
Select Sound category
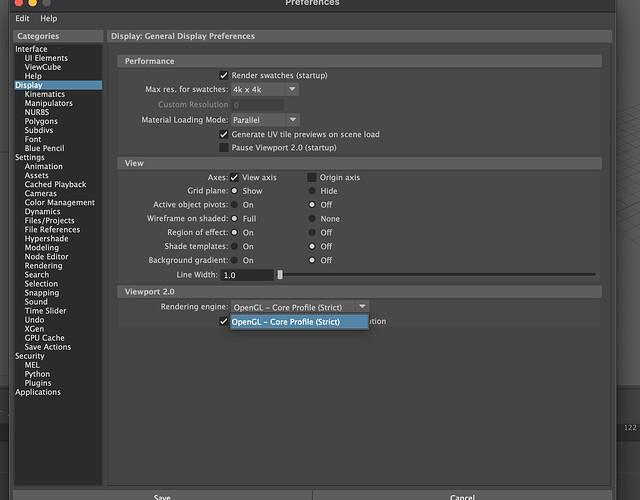36,302
